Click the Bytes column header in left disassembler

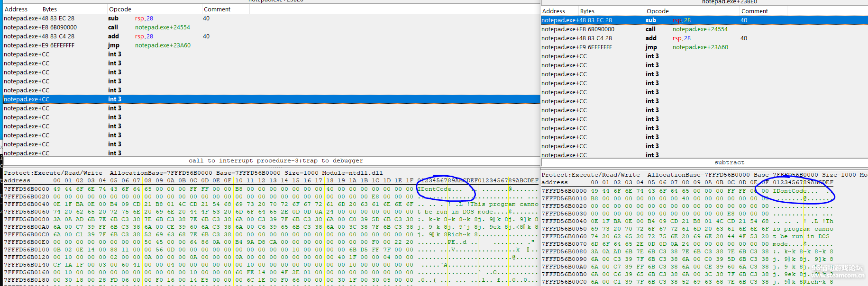tap(50, 9)
